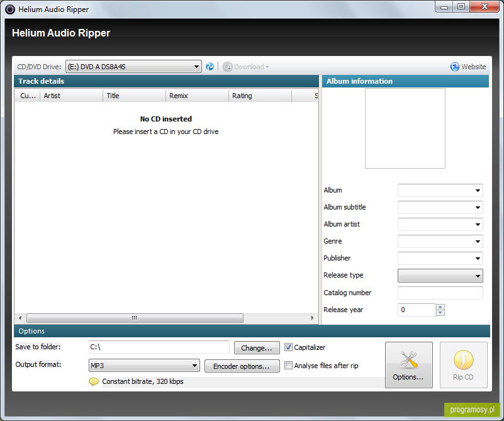Click the Catalog number field
504x421 pixels.
pos(440,293)
